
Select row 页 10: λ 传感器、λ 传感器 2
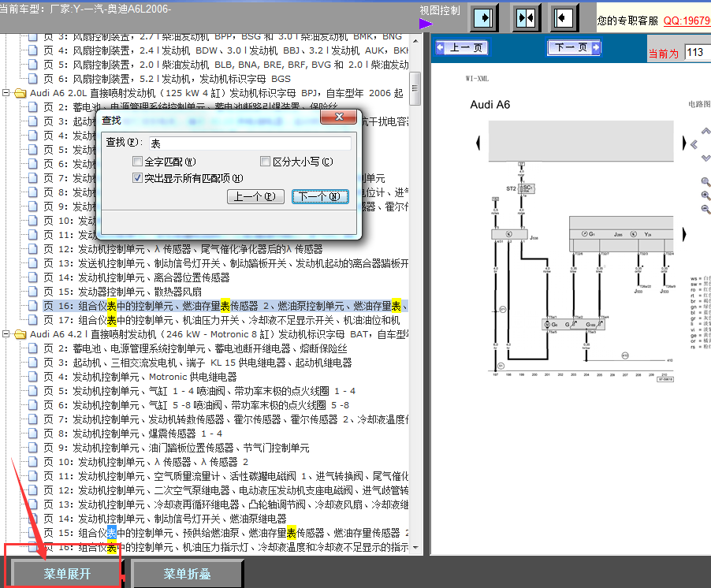[146, 462]
